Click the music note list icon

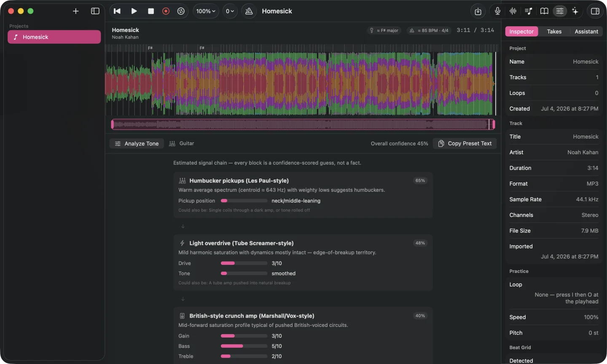pos(529,11)
